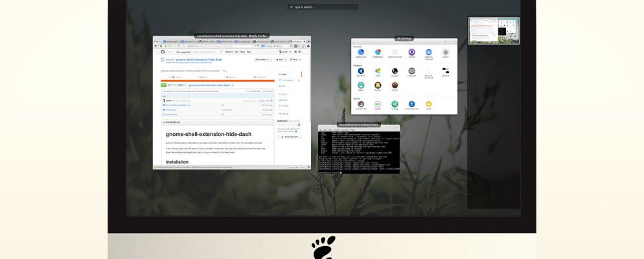
Task: Click the Star button on the repository
Action: [280, 60]
